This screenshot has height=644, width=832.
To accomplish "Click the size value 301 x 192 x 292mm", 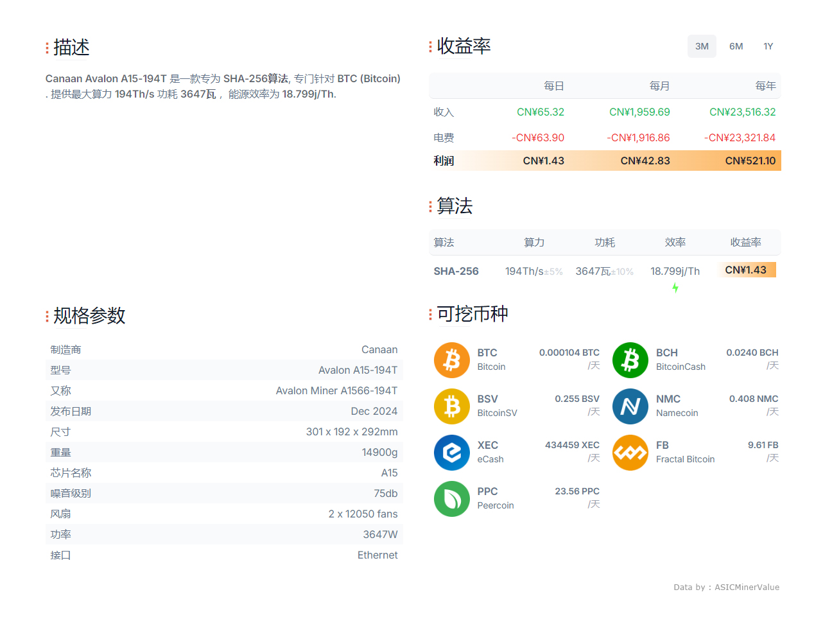I will pos(352,431).
